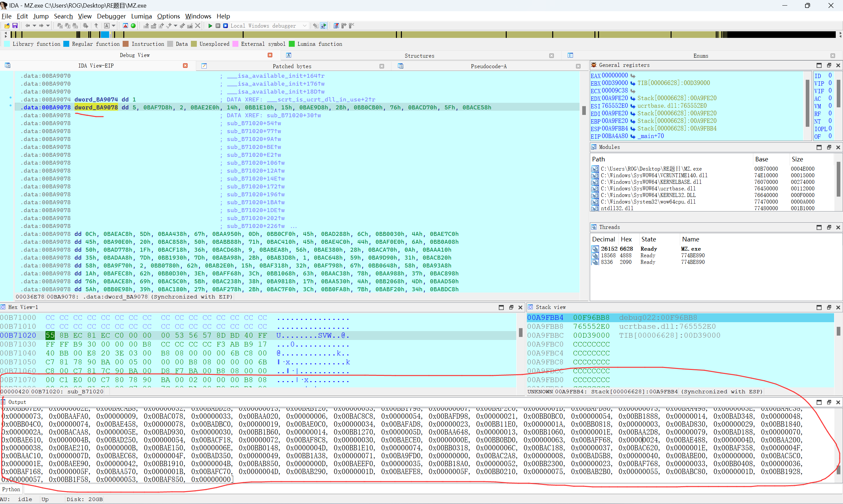Click the green circle toolbar icon
Screen dimensions: 843x504
[x=133, y=26]
